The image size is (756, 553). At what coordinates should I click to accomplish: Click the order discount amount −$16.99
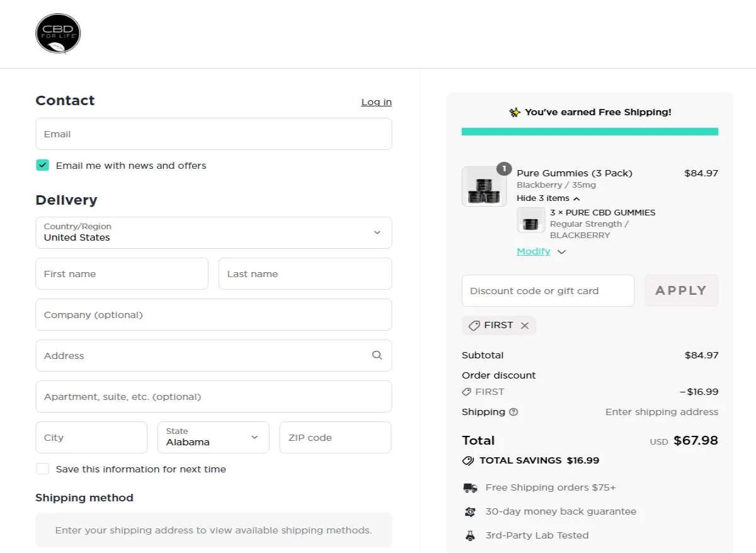pyautogui.click(x=699, y=392)
